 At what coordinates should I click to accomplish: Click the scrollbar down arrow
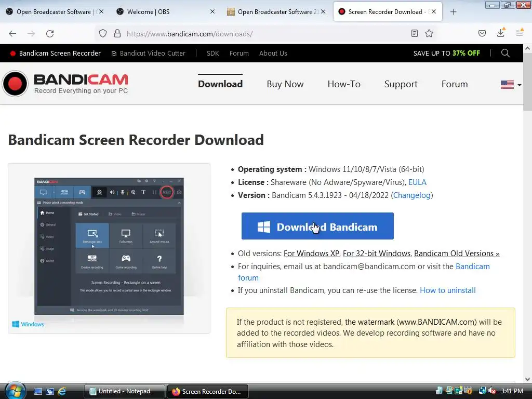527,379
